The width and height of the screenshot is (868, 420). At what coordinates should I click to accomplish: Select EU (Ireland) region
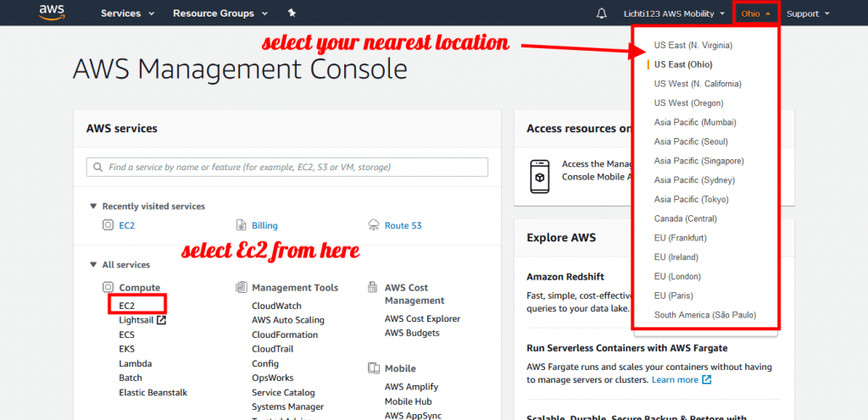point(676,257)
